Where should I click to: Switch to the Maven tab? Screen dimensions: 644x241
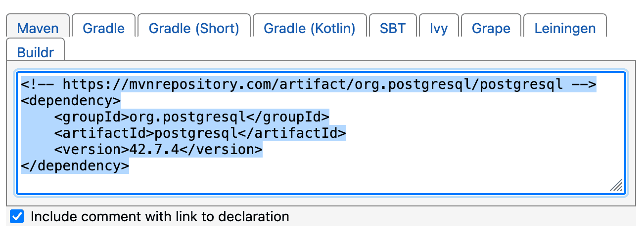pos(38,28)
